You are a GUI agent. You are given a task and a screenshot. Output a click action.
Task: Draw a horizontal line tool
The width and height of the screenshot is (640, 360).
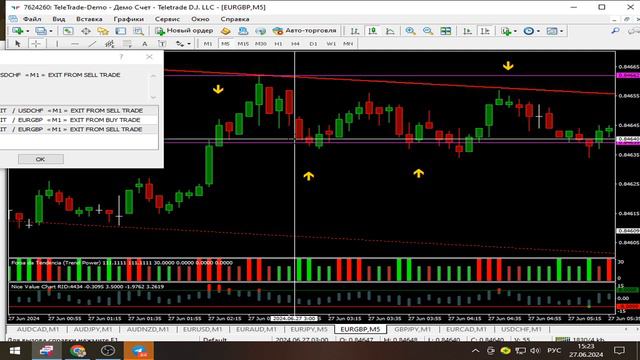coord(75,44)
